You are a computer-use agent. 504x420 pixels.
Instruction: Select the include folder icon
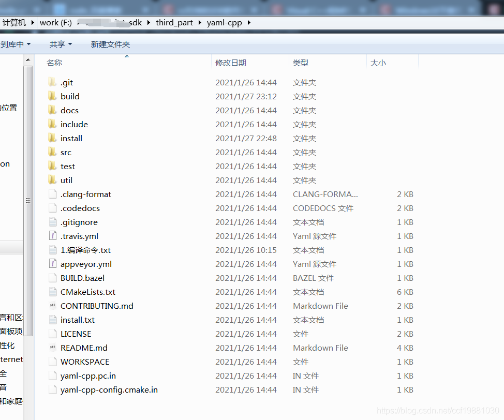[52, 124]
